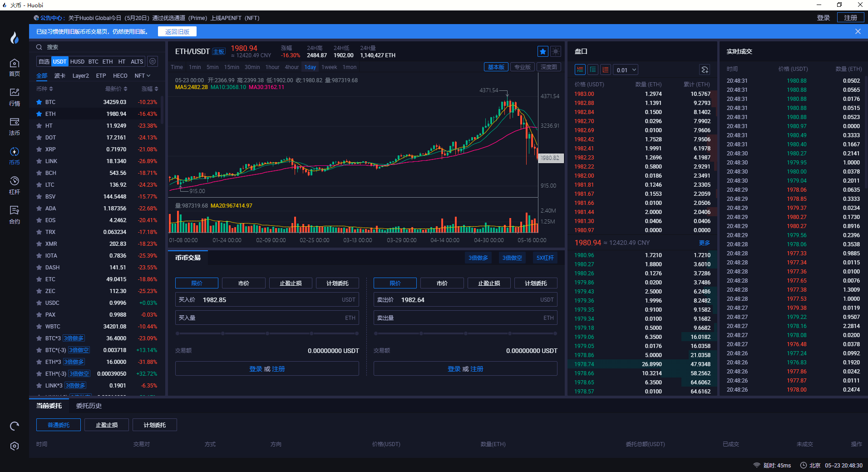Favorite LINK by clicking its star

pos(39,161)
